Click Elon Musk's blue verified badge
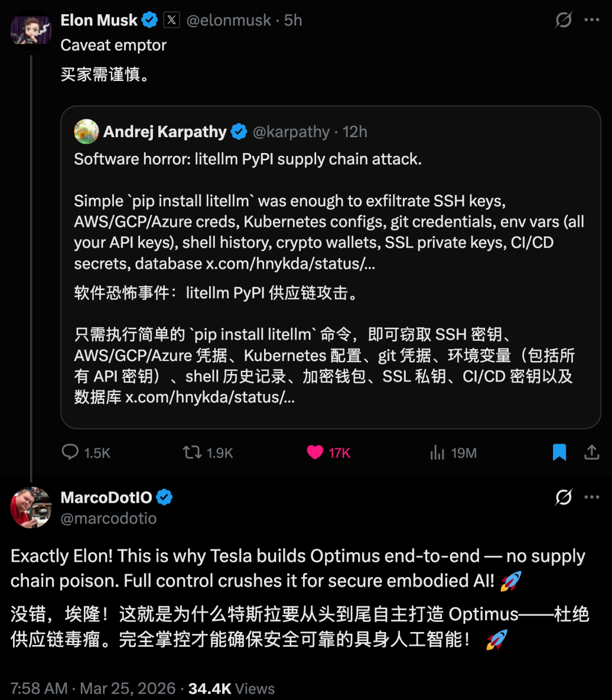 (150, 20)
